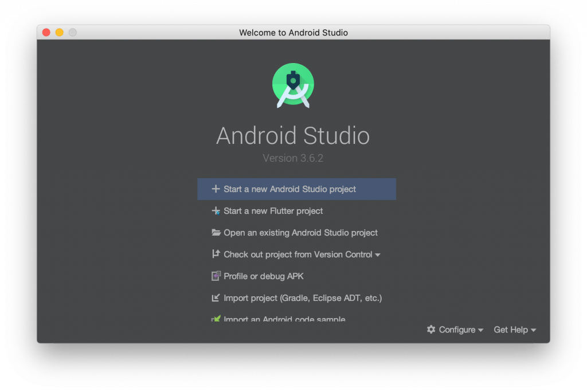Click the Flutter plus icon
This screenshot has height=392, width=587.
click(x=216, y=211)
